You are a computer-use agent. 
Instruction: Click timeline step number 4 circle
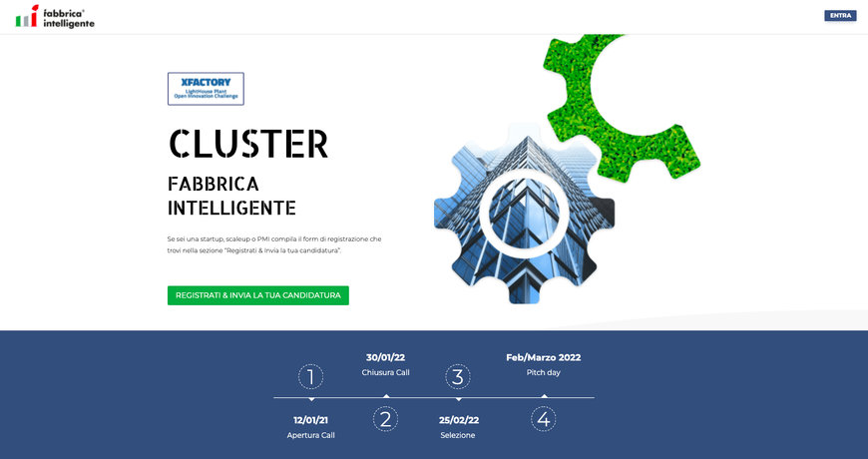click(x=544, y=419)
